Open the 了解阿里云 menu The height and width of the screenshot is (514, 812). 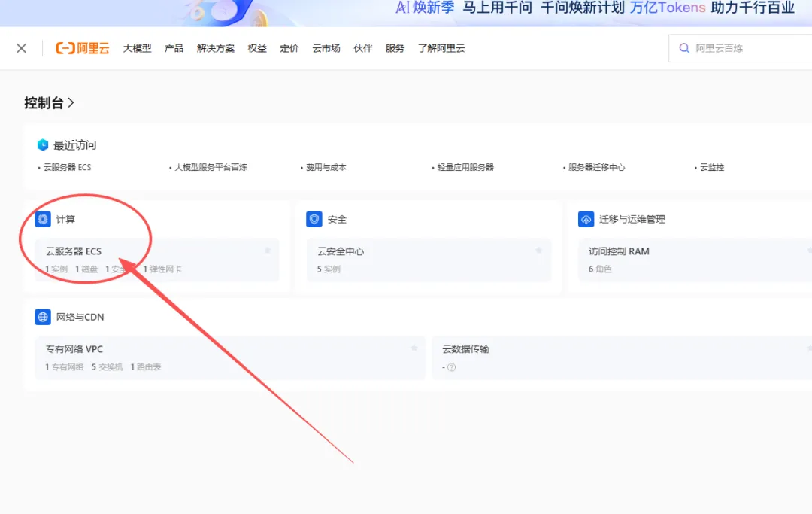click(x=441, y=48)
